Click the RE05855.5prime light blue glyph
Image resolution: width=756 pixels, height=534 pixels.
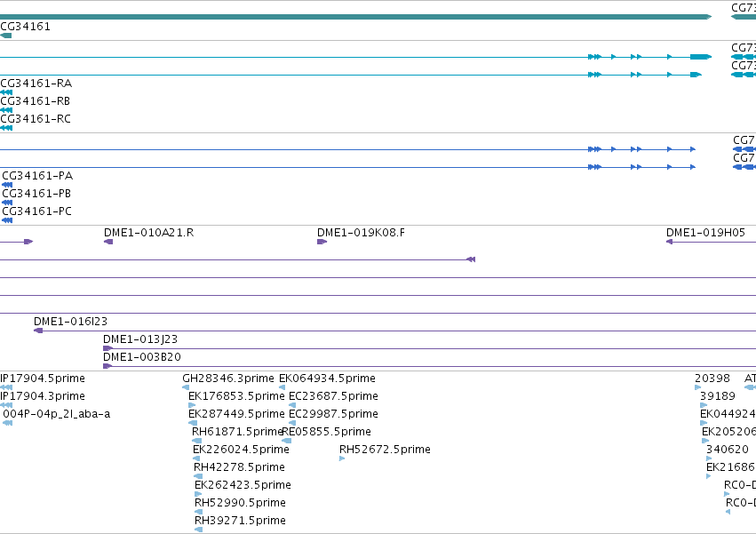(x=287, y=441)
